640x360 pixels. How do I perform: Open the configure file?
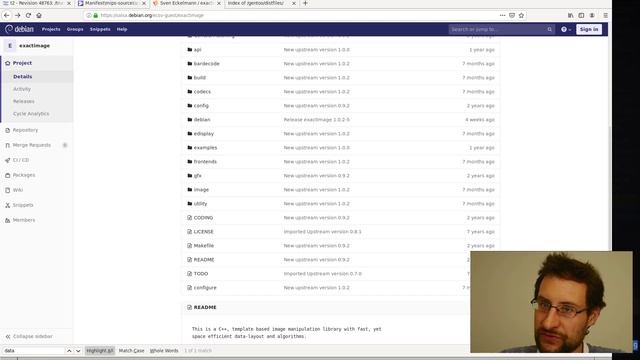pos(205,288)
